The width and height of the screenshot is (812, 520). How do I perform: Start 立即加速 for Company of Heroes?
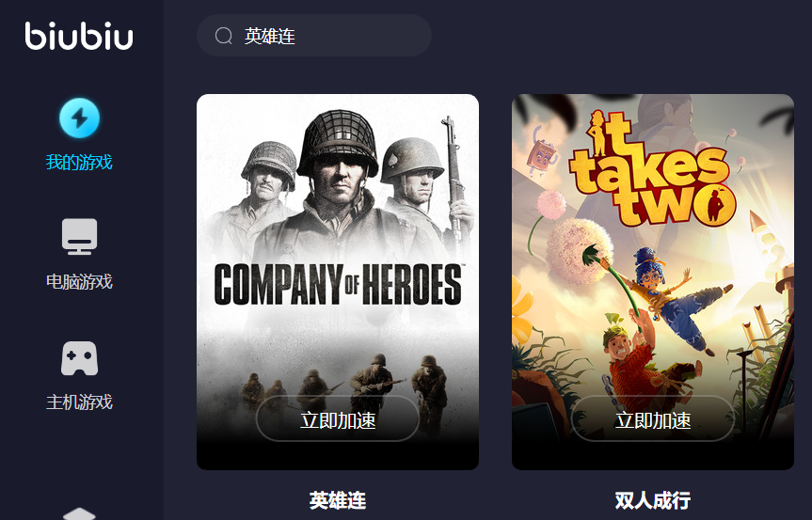[338, 419]
